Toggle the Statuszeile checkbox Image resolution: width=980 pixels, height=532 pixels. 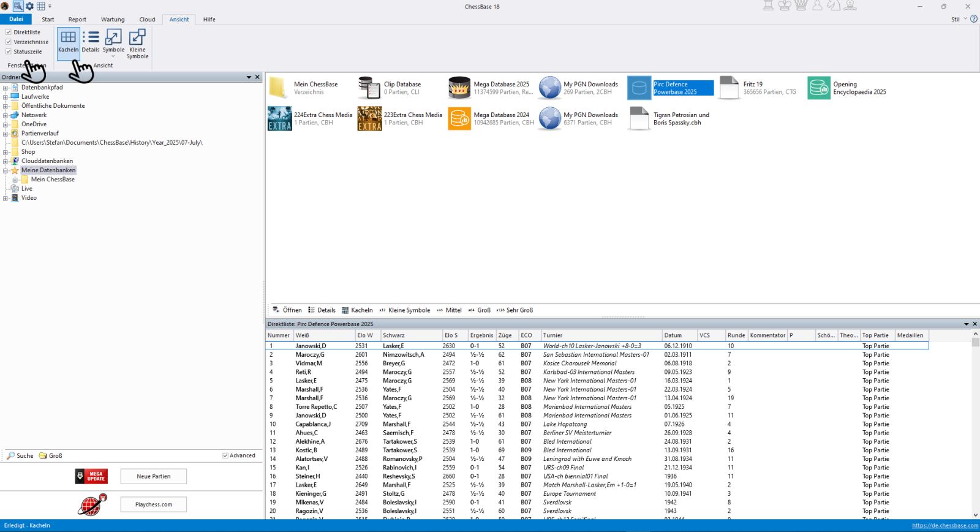9,51
